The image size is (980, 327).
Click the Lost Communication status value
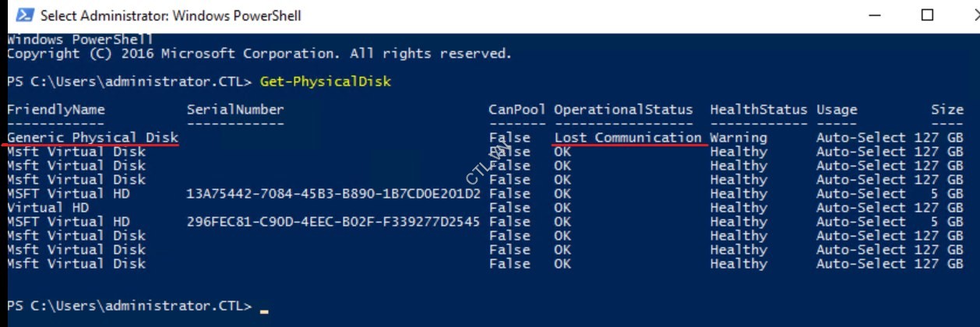point(628,138)
